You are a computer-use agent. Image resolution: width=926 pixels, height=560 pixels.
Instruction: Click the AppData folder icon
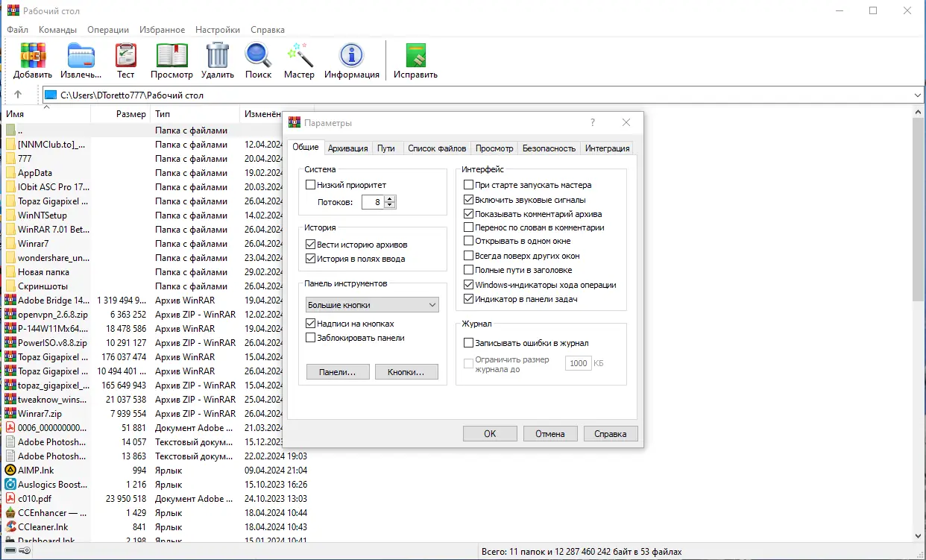tap(10, 173)
